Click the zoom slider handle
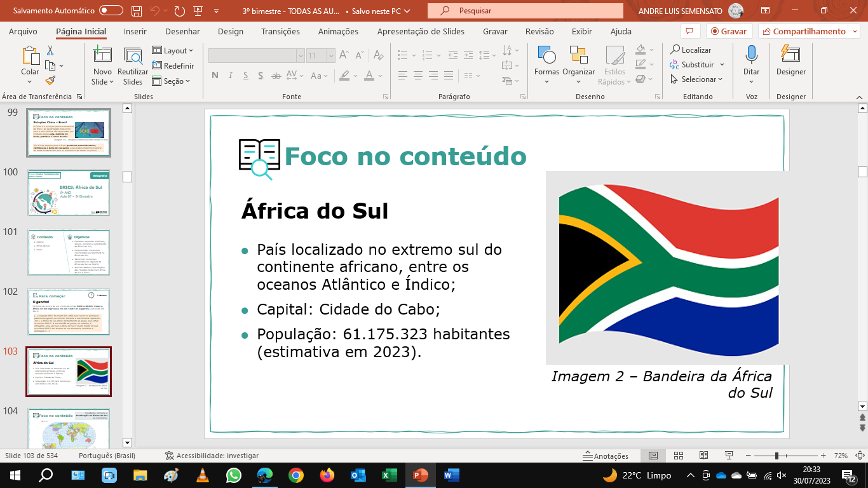Screen dimensions: 868x488 click(x=776, y=456)
